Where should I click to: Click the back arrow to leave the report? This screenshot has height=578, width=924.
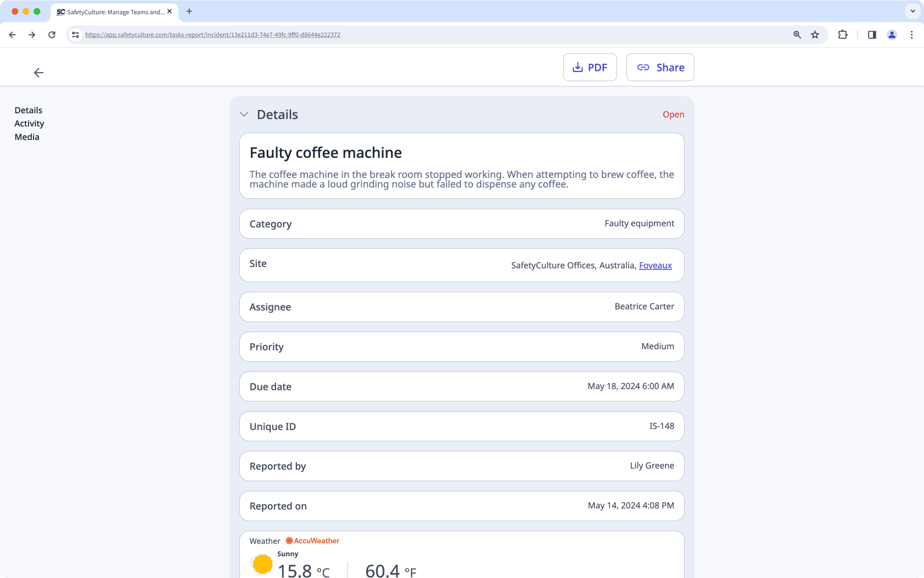point(38,72)
